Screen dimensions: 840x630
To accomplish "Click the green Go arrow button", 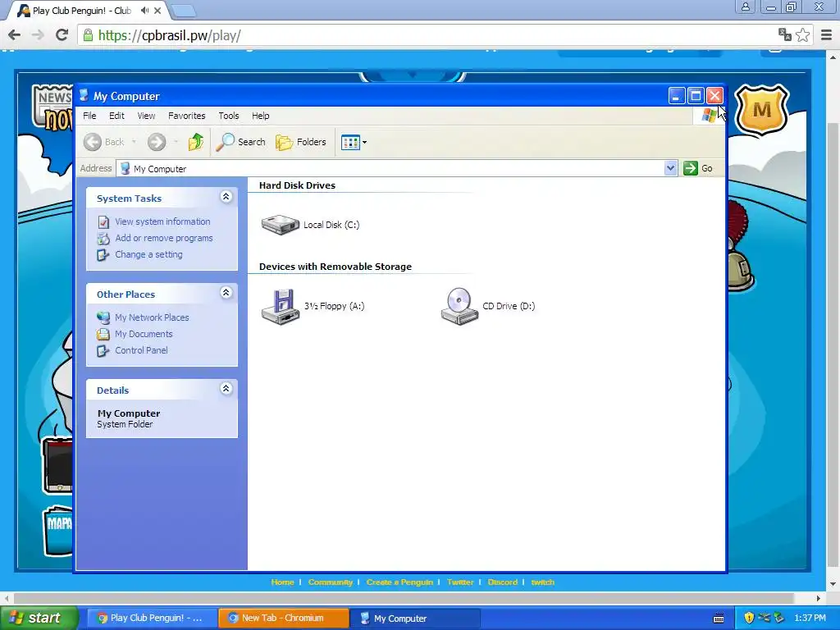I will (691, 168).
